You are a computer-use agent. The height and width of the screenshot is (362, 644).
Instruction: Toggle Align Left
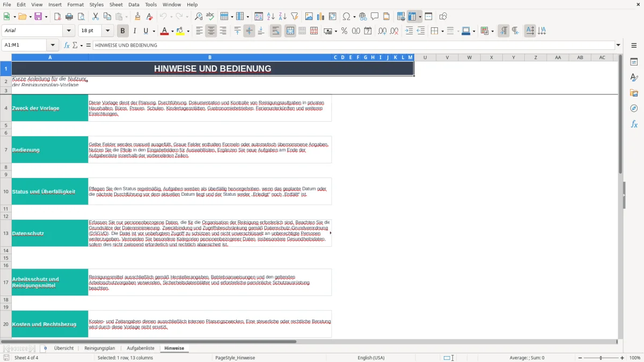(x=199, y=31)
